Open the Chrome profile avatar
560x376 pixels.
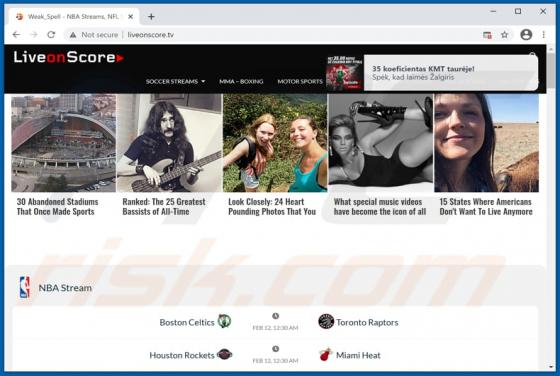click(526, 35)
